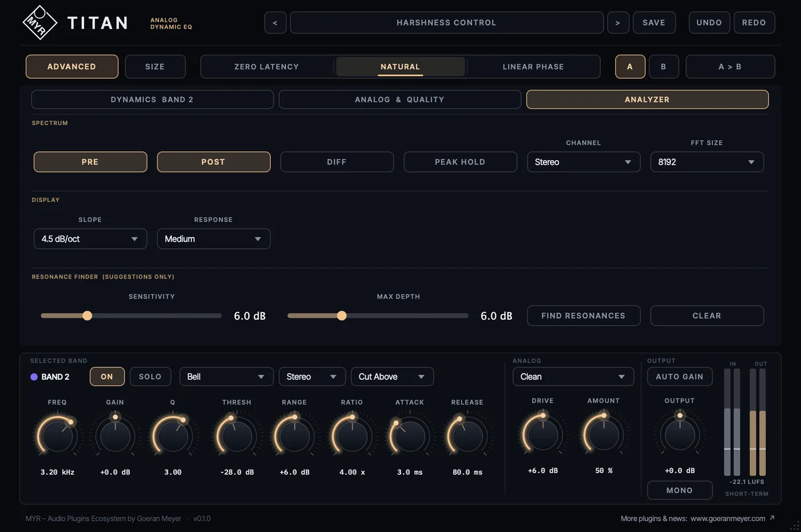Open the Harshness Control preset name field
The width and height of the screenshot is (801, 532).
tap(447, 23)
